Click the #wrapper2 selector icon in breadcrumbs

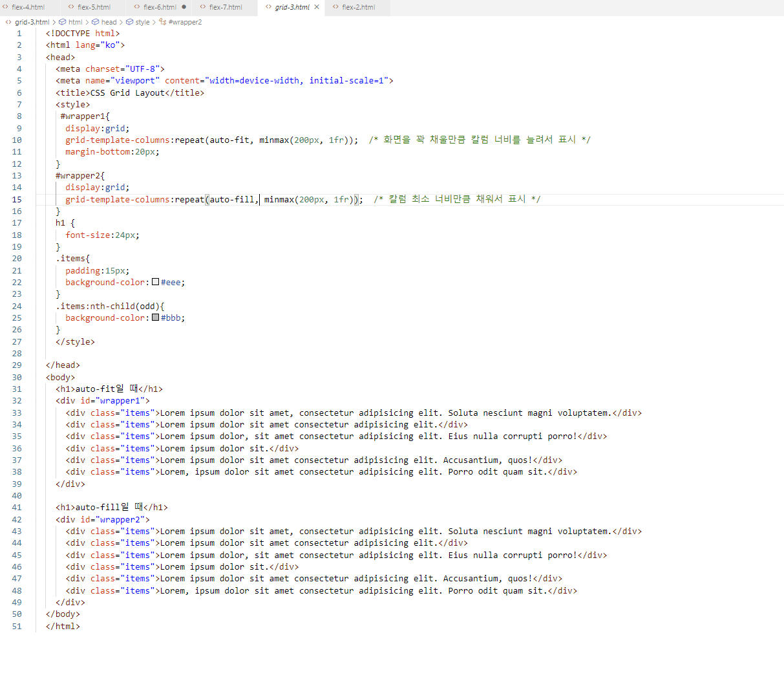162,22
